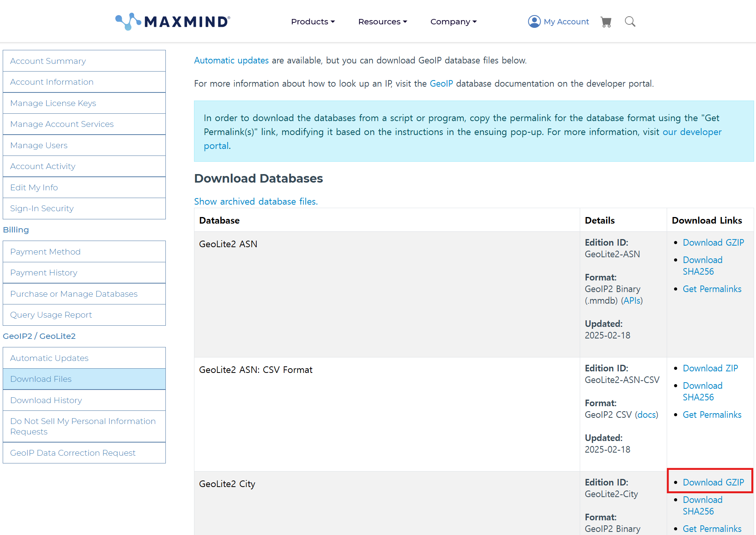Download ZIP for GeoLite2 ASN CSV
The height and width of the screenshot is (535, 756).
pyautogui.click(x=710, y=368)
